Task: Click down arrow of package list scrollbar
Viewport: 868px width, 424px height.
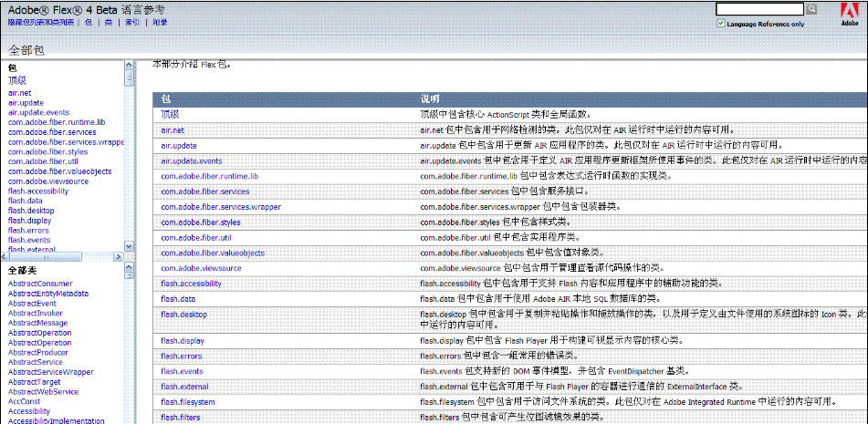Action: (x=129, y=246)
